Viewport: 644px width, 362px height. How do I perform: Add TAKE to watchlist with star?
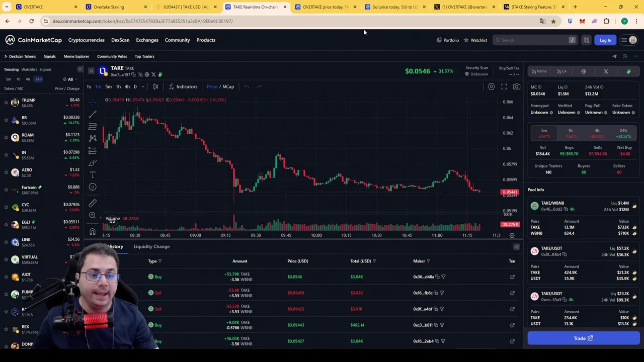click(91, 71)
